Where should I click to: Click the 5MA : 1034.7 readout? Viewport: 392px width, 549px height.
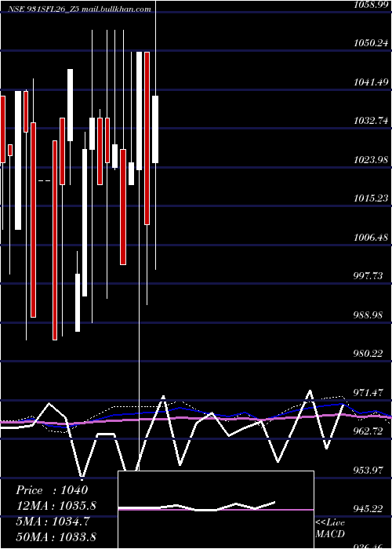coord(53,522)
